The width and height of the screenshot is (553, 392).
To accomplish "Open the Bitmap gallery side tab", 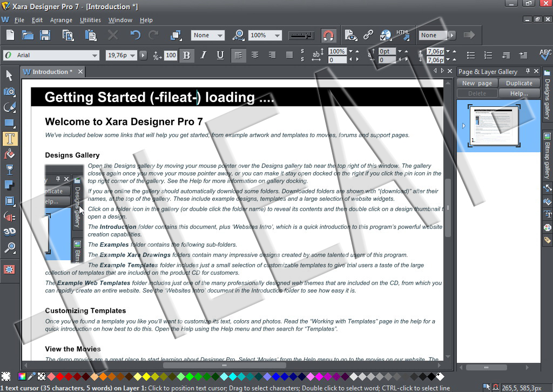I will pos(547,156).
